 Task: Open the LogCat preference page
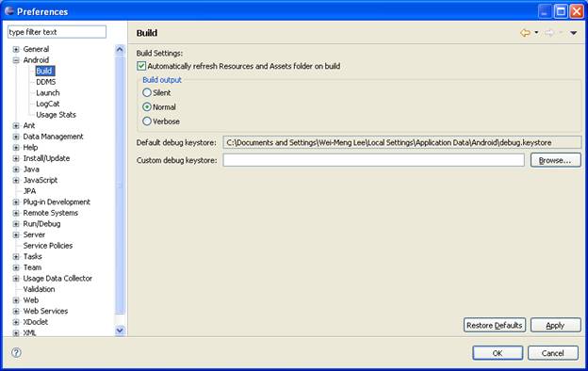(48, 104)
